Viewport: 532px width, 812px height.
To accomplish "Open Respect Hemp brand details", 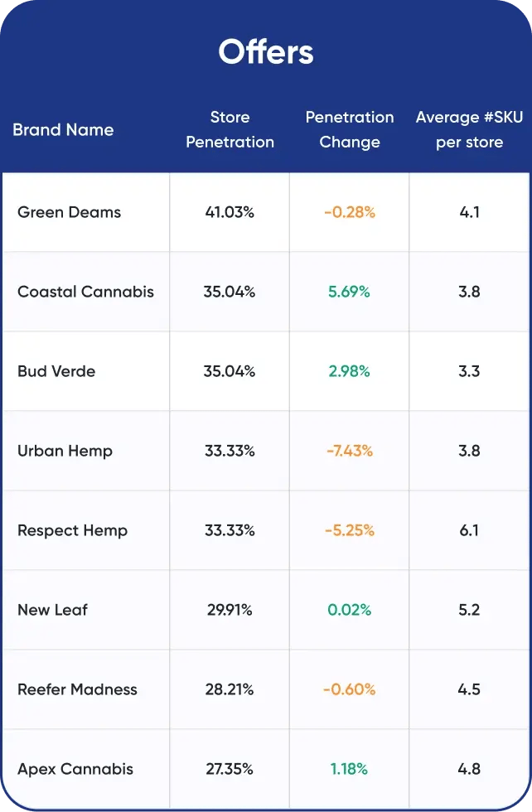I will 72,530.
